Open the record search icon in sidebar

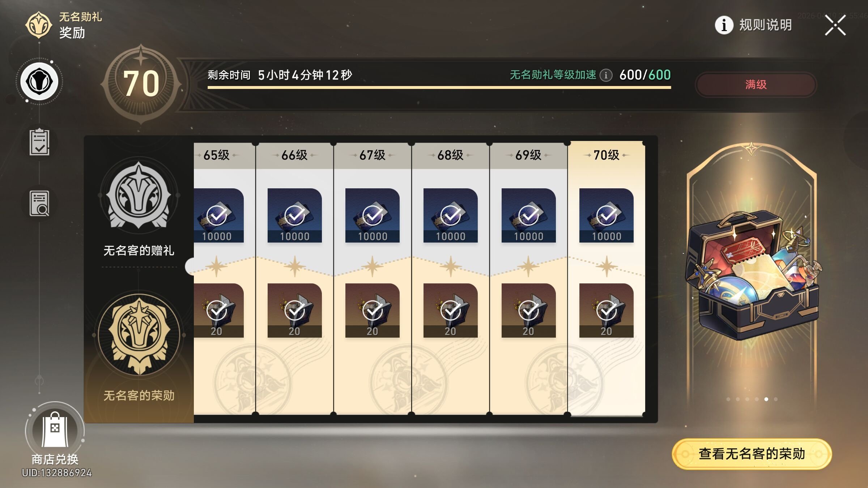click(39, 204)
